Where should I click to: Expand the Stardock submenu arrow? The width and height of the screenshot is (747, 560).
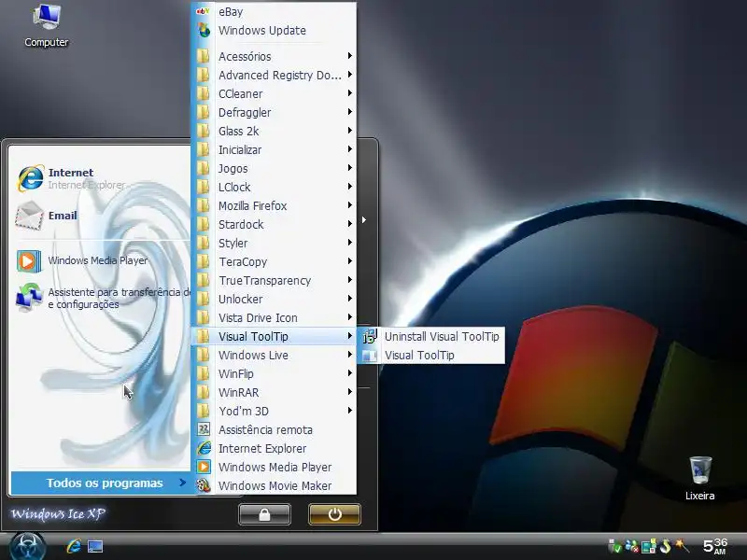[349, 224]
